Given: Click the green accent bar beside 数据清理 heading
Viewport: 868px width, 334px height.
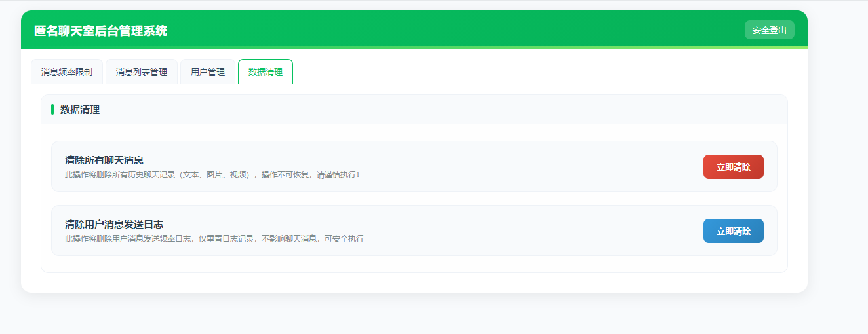Looking at the screenshot, I should [52, 109].
